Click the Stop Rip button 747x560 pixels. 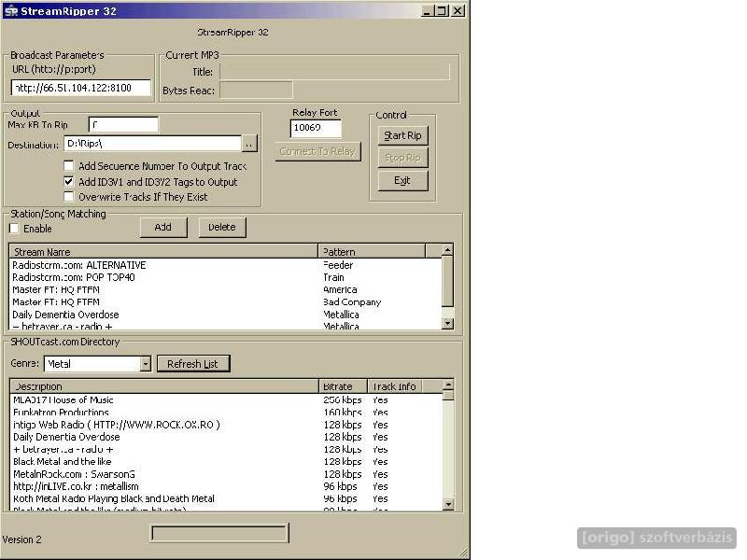[x=402, y=158]
